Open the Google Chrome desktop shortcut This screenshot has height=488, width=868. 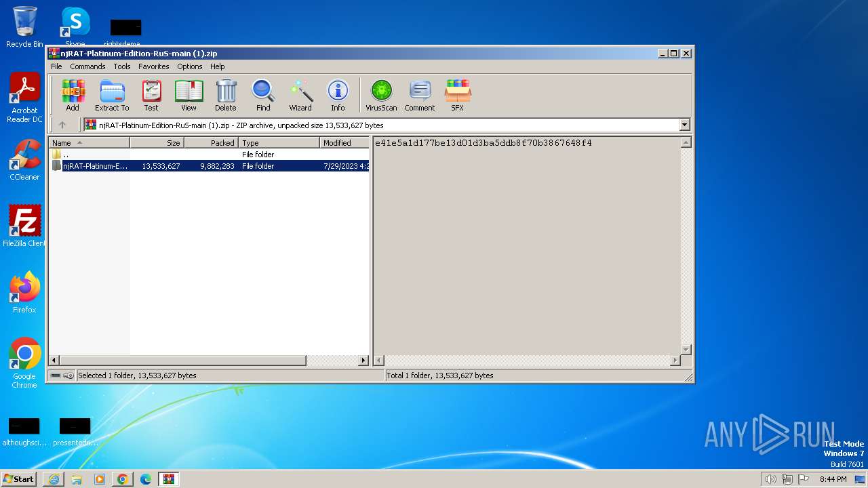(x=24, y=363)
